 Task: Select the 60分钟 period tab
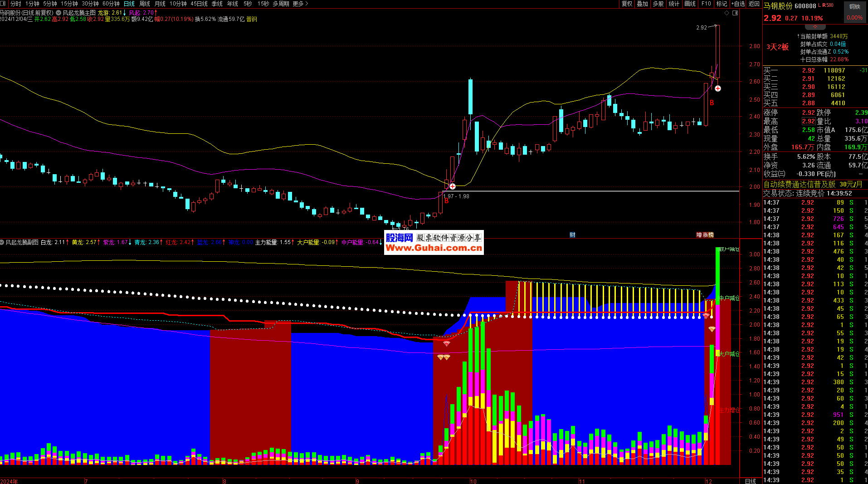111,4
